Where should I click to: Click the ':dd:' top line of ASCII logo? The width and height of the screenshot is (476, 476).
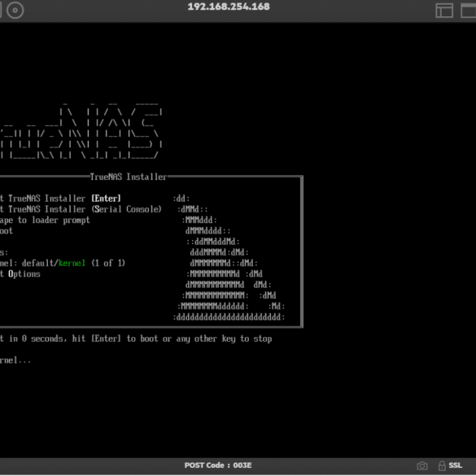pos(181,199)
